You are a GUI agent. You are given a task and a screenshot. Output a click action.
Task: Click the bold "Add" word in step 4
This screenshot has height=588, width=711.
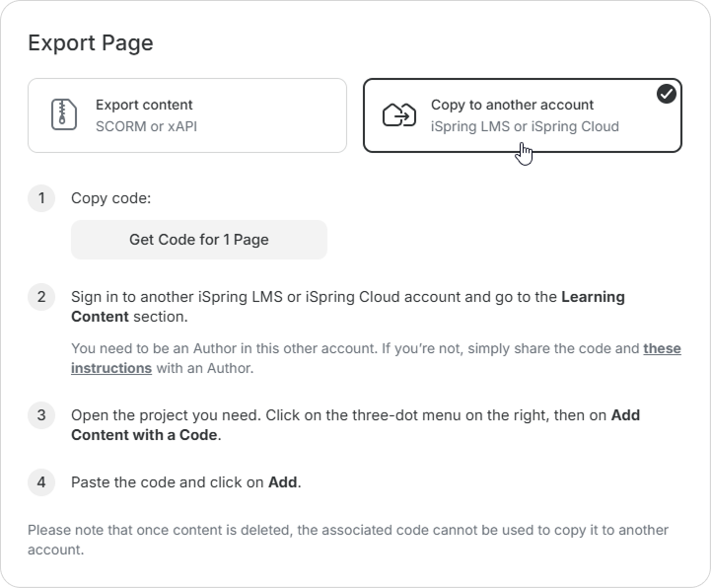pyautogui.click(x=283, y=482)
